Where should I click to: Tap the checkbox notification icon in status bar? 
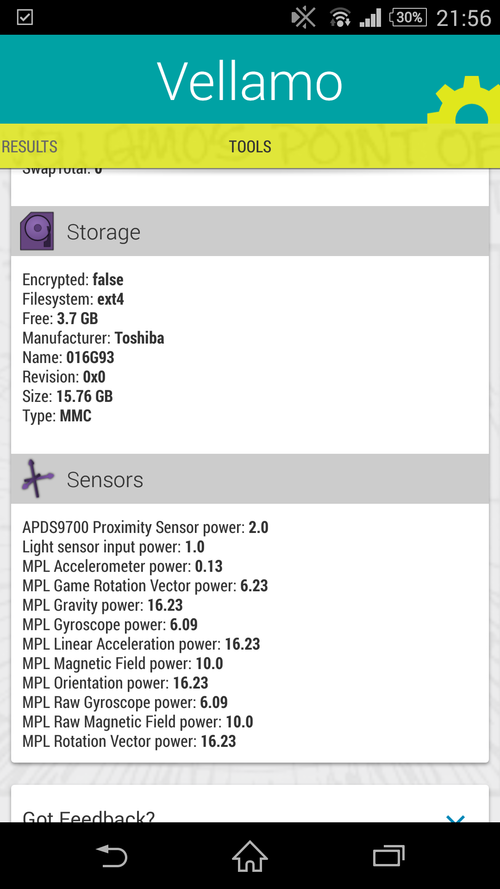point(25,18)
